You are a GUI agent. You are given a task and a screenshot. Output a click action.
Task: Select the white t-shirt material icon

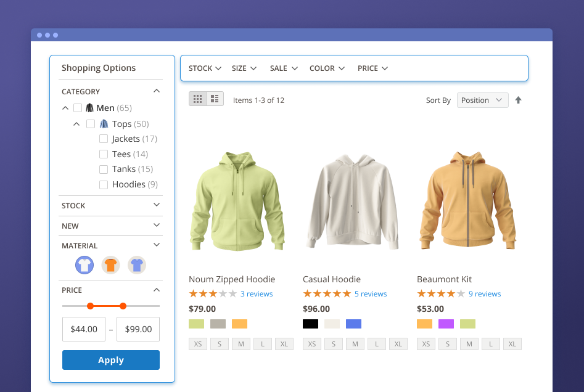coord(84,265)
